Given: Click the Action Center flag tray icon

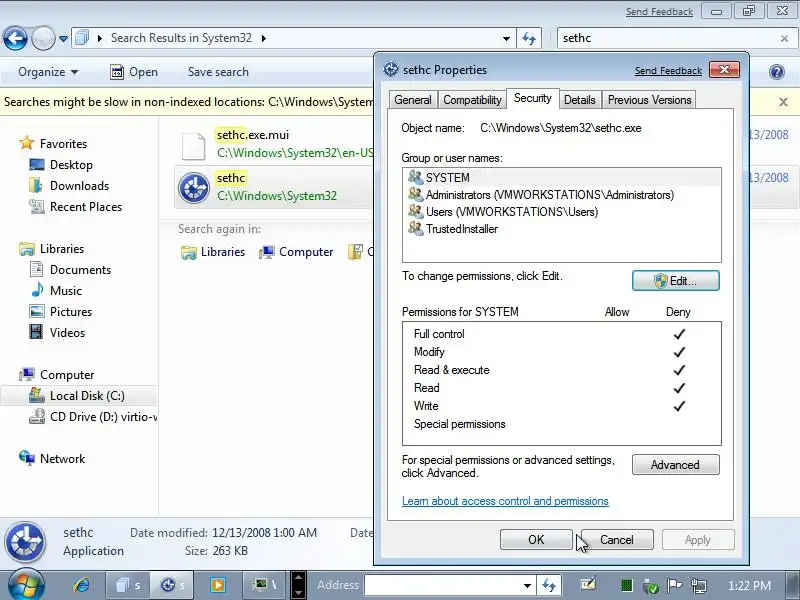Looking at the screenshot, I should click(x=674, y=585).
